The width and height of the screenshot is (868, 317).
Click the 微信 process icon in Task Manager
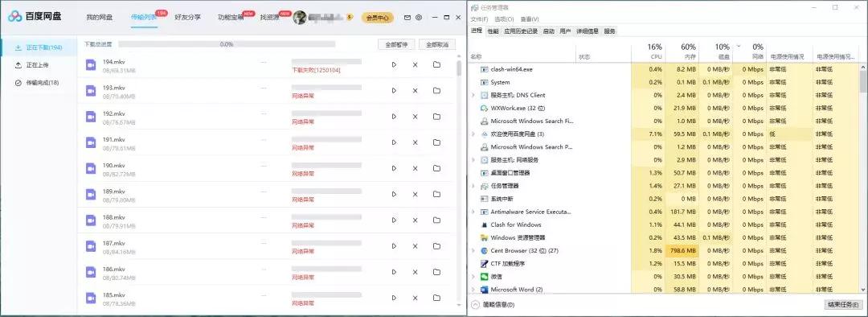click(x=484, y=277)
